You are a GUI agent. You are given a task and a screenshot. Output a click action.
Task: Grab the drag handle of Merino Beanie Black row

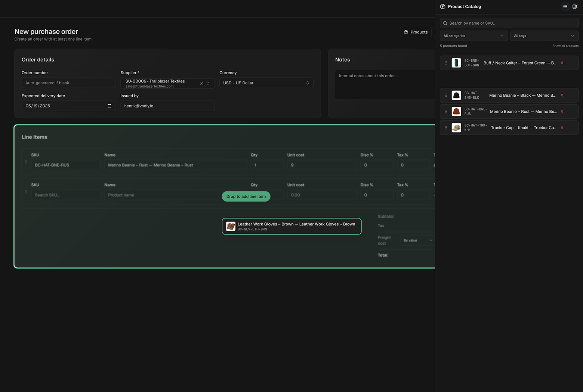(446, 95)
